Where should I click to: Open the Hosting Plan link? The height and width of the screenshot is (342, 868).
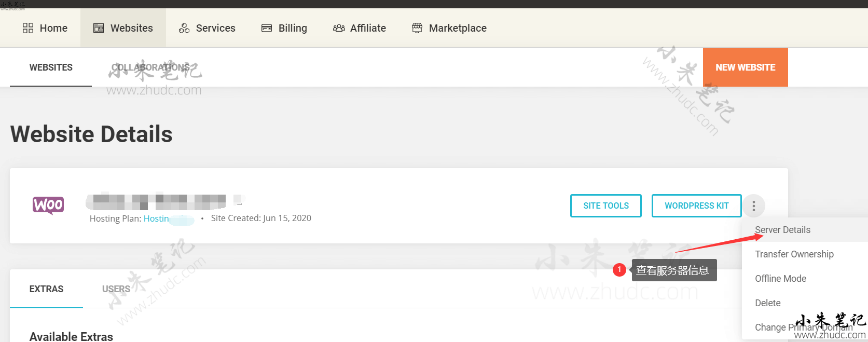click(x=157, y=218)
